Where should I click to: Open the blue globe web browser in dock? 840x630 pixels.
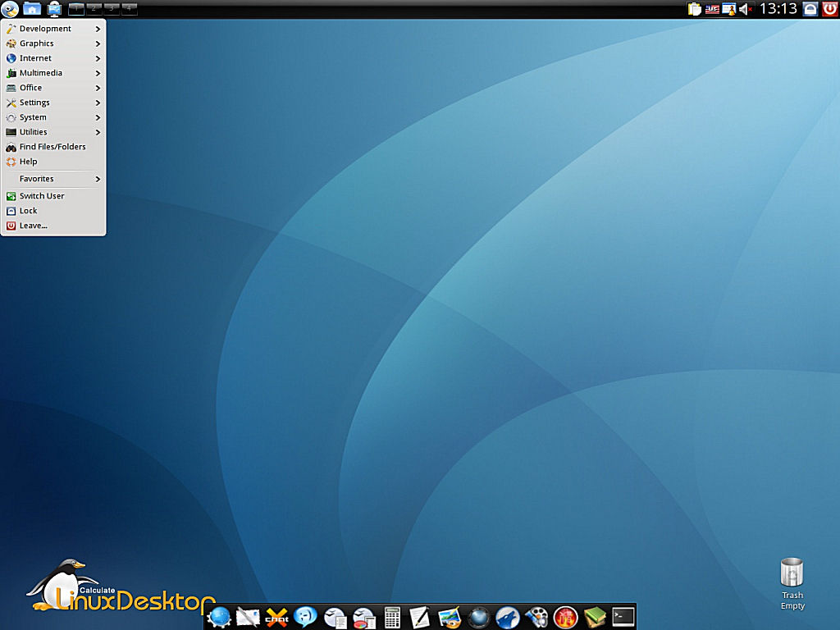pyautogui.click(x=219, y=617)
